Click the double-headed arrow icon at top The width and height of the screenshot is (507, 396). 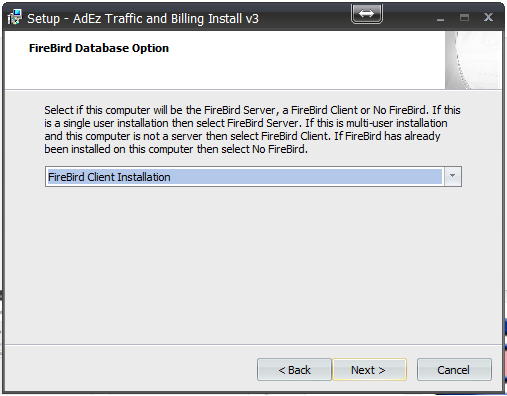367,14
